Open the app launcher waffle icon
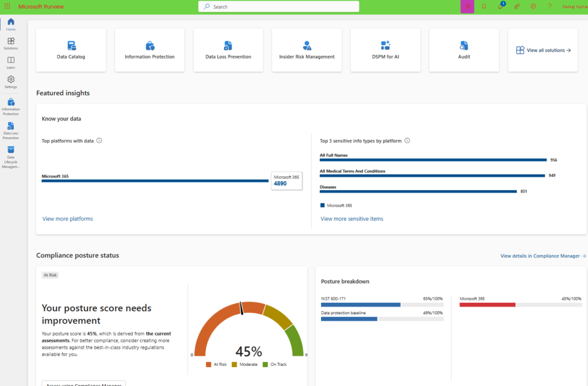Image resolution: width=588 pixels, height=386 pixels. pos(7,6)
